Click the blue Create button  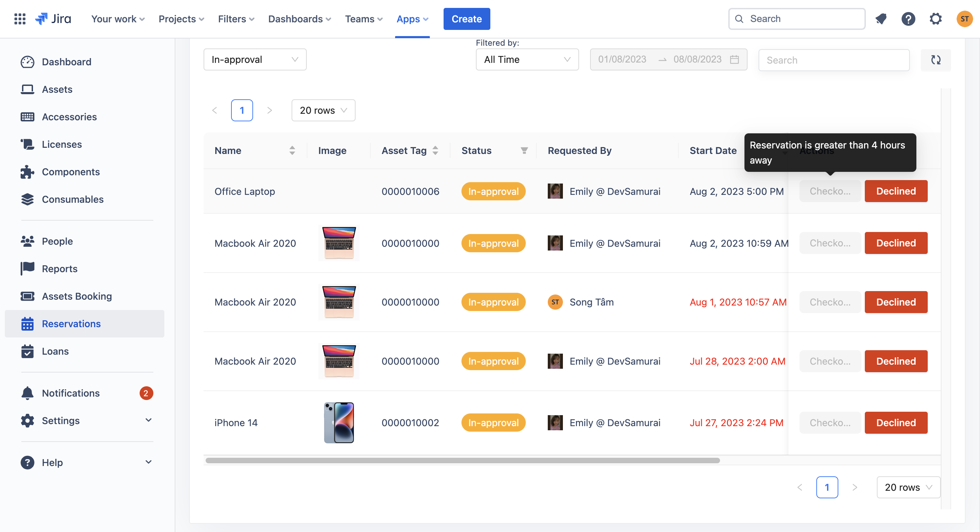(x=466, y=19)
